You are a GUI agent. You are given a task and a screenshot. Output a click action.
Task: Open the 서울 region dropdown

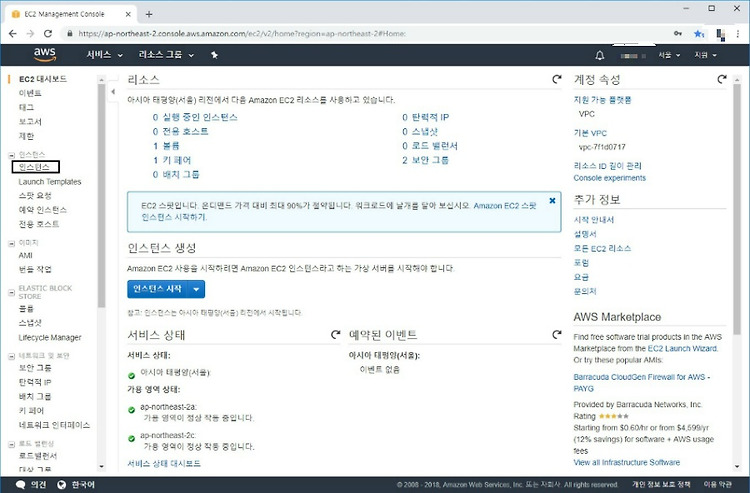pos(669,55)
